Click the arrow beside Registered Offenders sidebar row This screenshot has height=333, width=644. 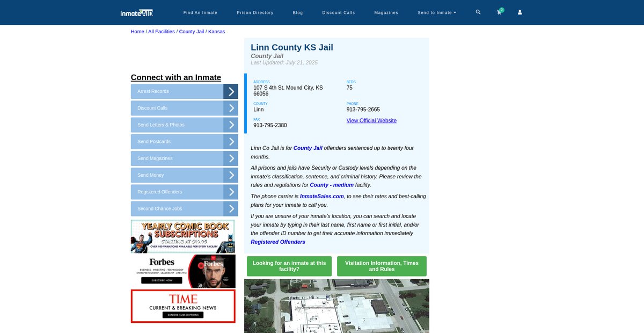tap(231, 192)
